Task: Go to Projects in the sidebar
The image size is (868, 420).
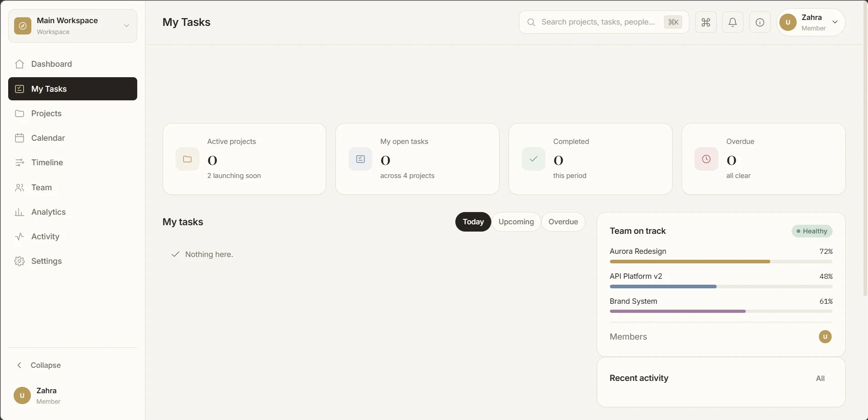Action: point(73,114)
